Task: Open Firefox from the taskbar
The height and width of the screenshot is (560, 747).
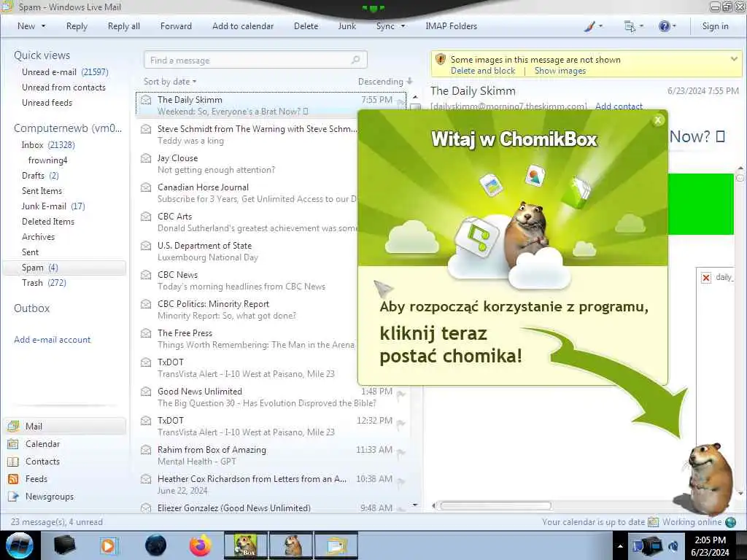Action: click(x=200, y=545)
